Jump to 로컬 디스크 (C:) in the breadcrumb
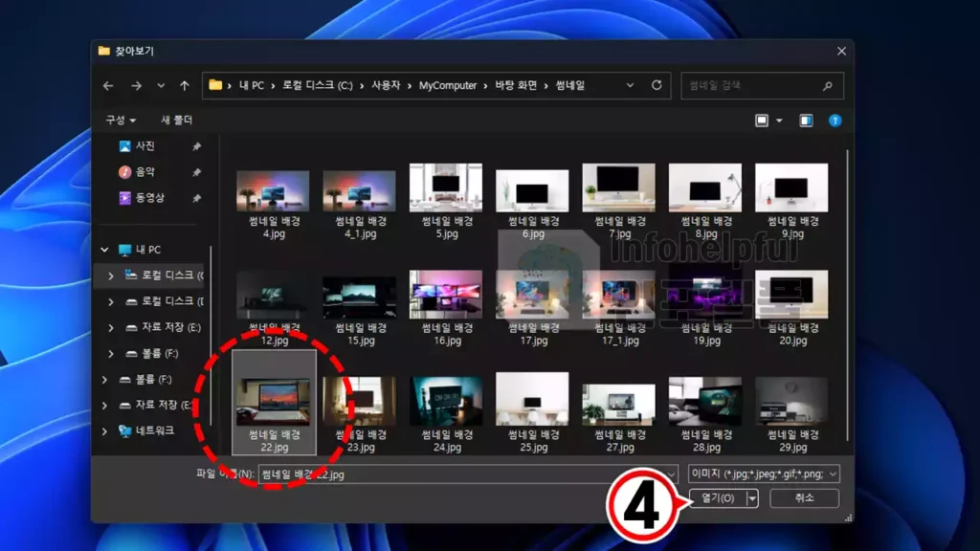This screenshot has height=551, width=980. (318, 85)
